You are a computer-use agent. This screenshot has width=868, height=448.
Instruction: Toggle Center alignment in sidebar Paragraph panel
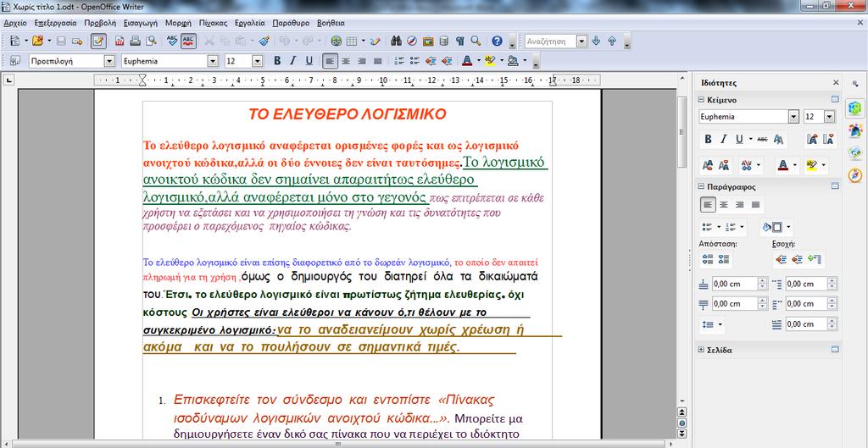(724, 205)
